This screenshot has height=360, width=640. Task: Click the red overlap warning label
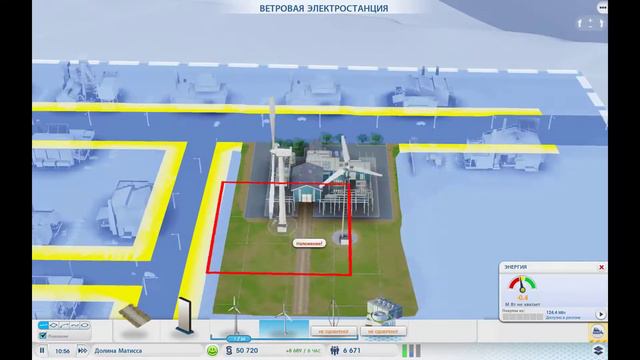point(309,243)
